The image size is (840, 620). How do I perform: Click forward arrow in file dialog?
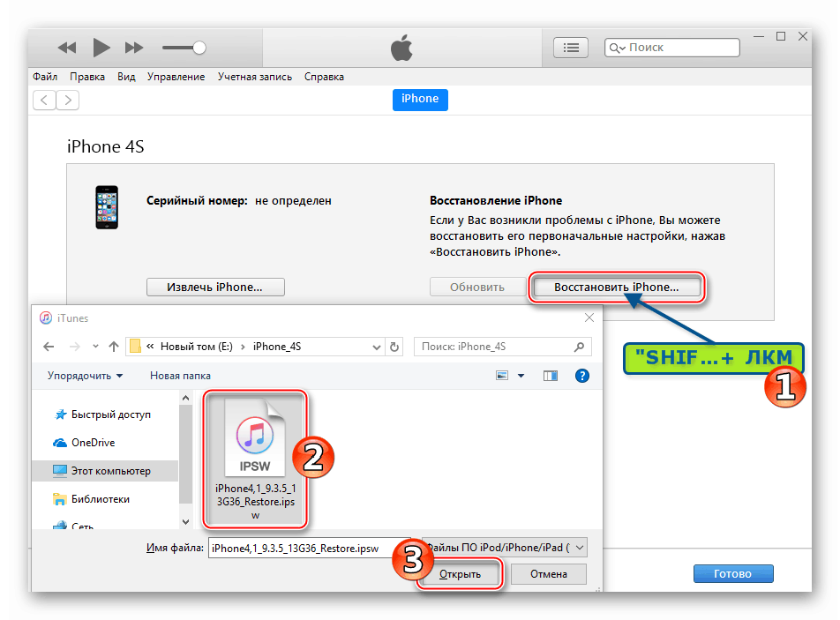click(74, 347)
